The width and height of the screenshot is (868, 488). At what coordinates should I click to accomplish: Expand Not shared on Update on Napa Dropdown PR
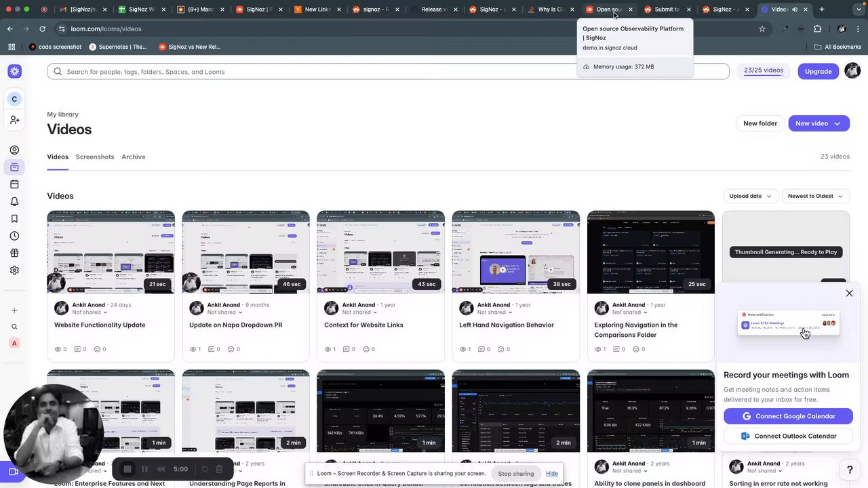(x=224, y=312)
